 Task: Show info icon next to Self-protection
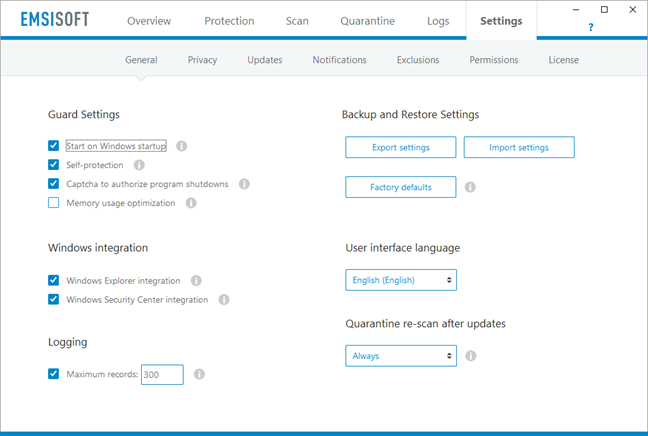[x=139, y=165]
